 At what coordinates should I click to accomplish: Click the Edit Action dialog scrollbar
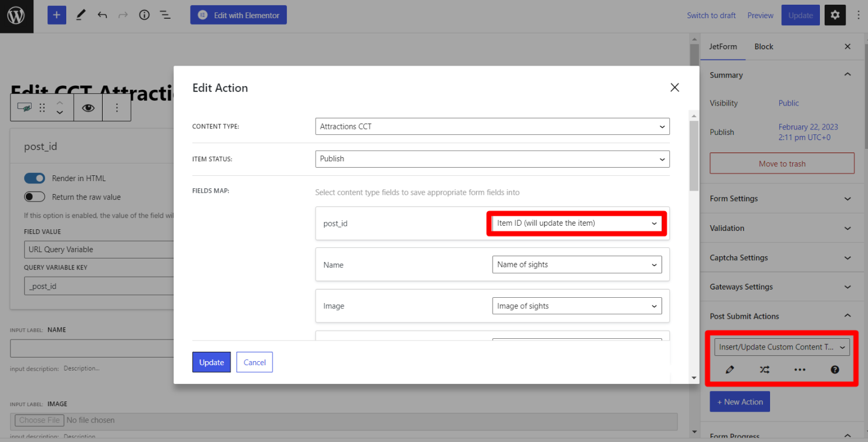694,156
